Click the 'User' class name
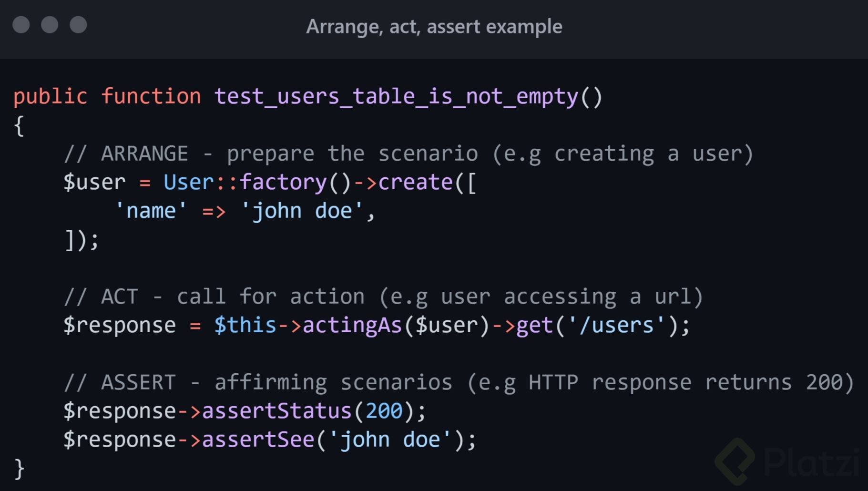This screenshot has width=868, height=491. 189,183
